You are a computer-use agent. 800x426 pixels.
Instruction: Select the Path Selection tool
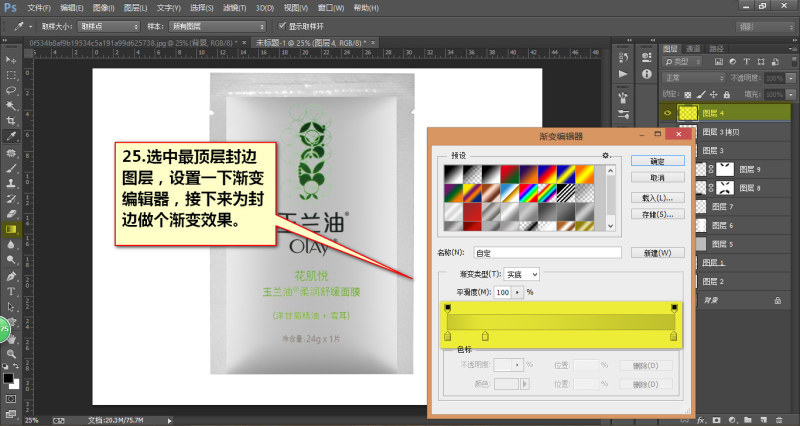(x=11, y=307)
